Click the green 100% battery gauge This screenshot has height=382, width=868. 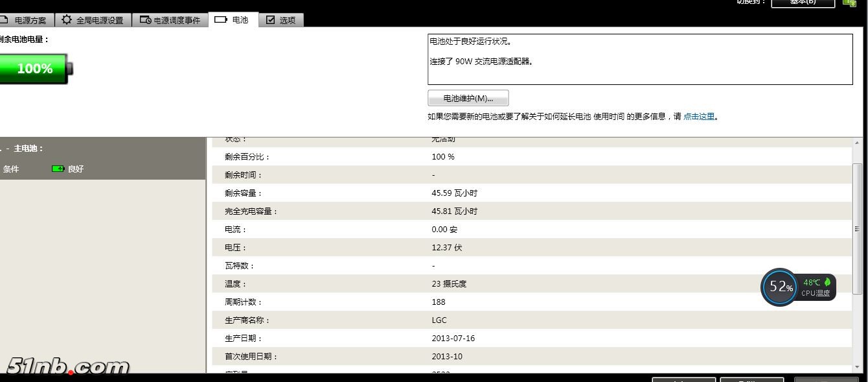click(35, 69)
